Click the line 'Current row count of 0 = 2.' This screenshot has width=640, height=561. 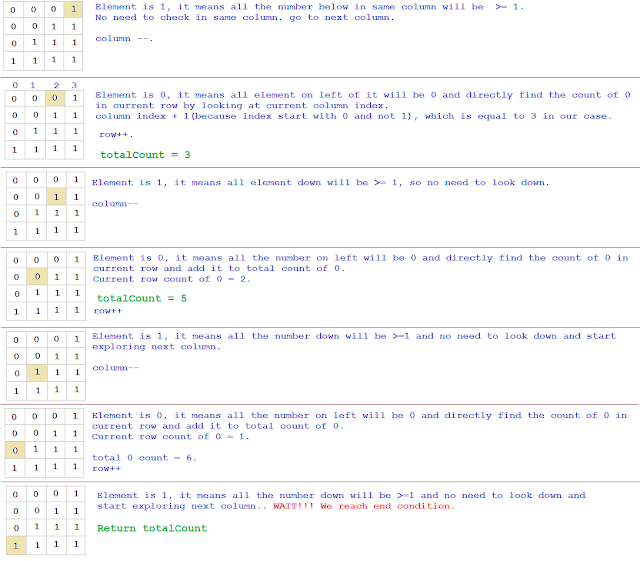[171, 279]
